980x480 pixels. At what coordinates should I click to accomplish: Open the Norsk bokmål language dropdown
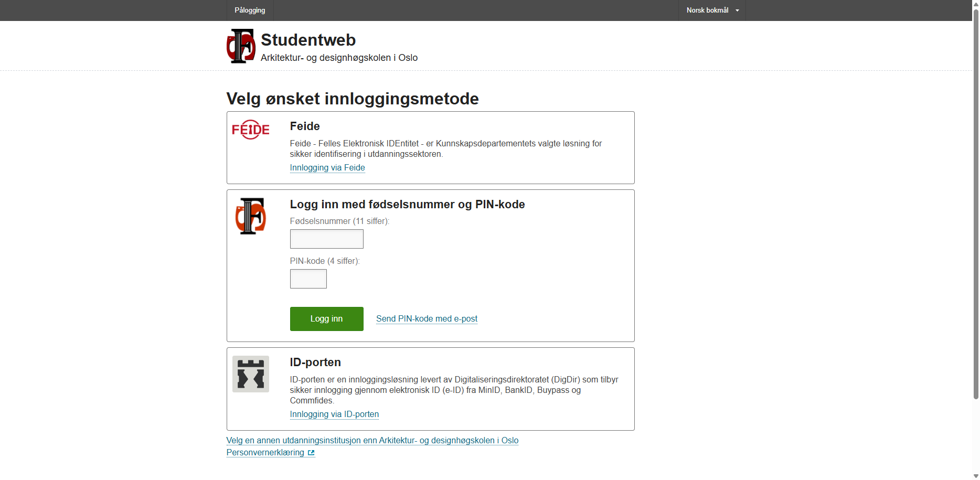[x=712, y=10]
